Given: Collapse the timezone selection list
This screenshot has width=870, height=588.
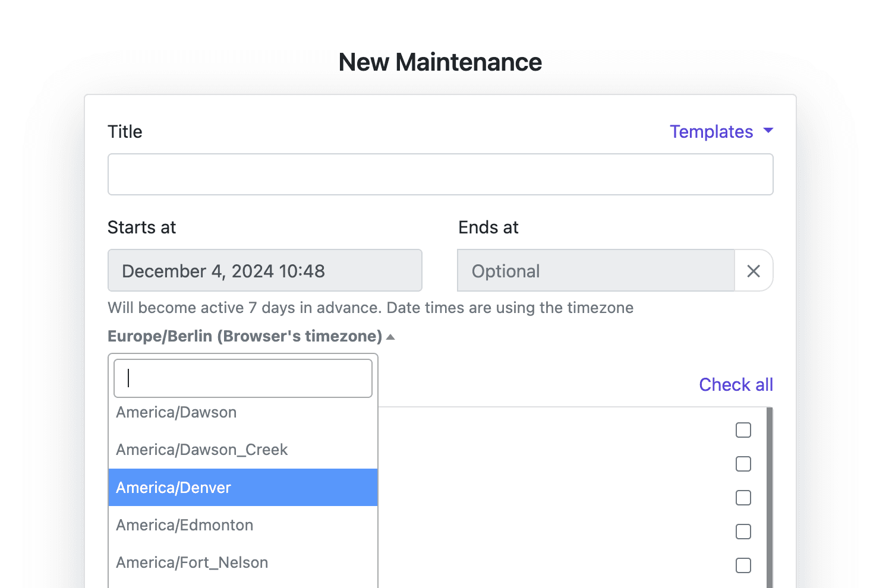Looking at the screenshot, I should click(390, 336).
